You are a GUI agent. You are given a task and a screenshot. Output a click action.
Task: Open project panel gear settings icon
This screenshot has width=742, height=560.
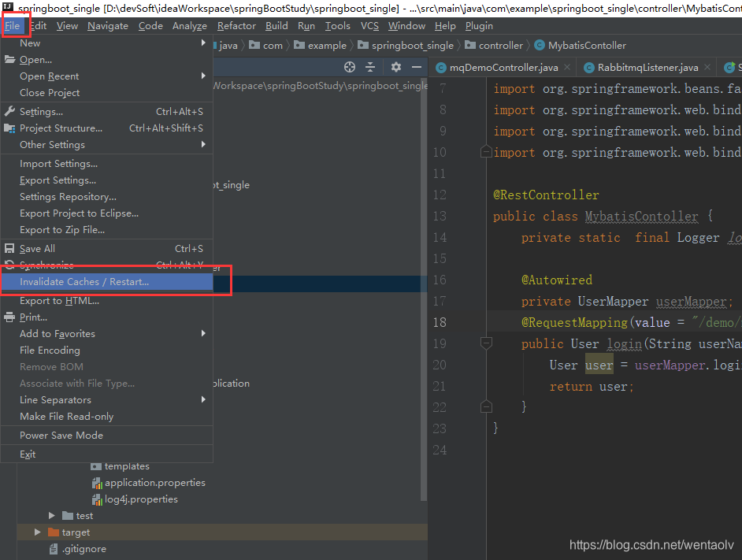tap(396, 67)
